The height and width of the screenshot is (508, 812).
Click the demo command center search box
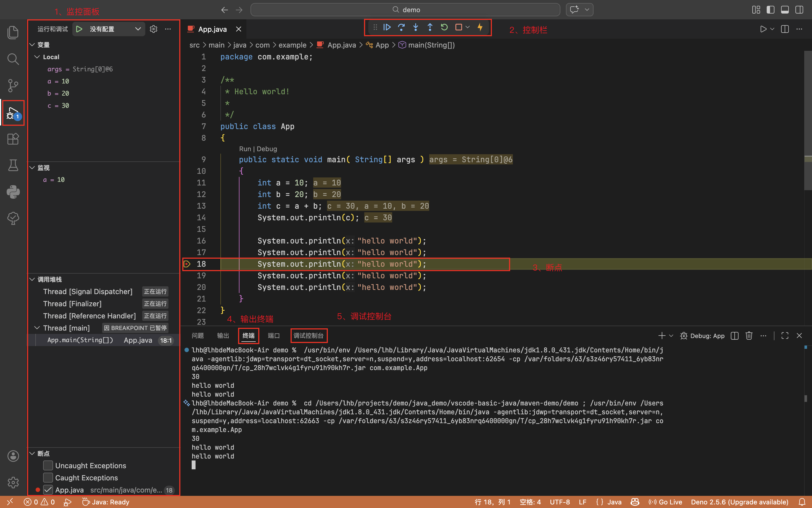pyautogui.click(x=405, y=10)
